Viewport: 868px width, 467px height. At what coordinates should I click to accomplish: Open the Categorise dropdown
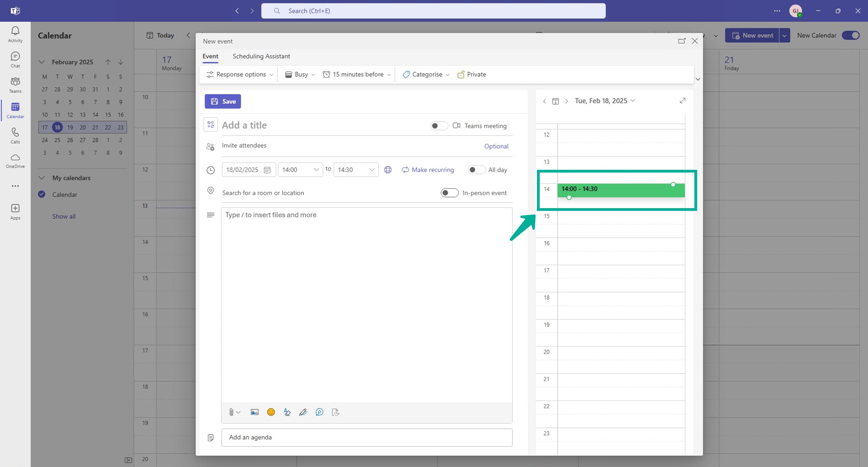[x=426, y=74]
